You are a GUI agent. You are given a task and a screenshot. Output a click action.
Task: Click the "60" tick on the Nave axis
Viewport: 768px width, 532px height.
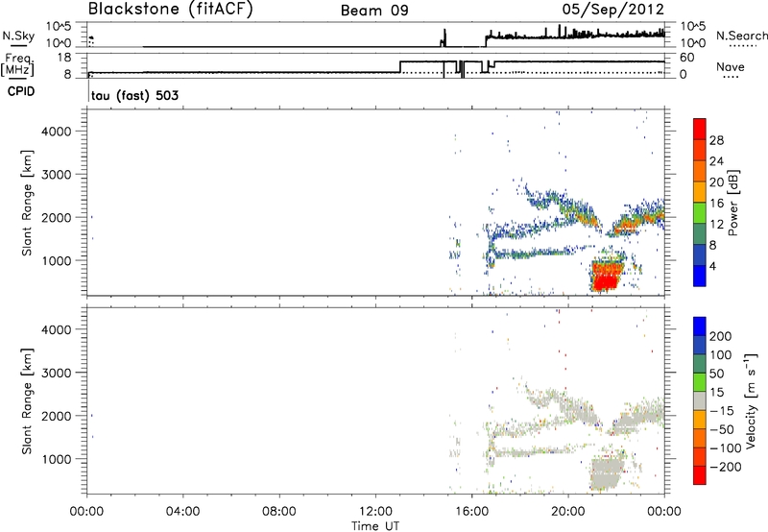point(687,58)
